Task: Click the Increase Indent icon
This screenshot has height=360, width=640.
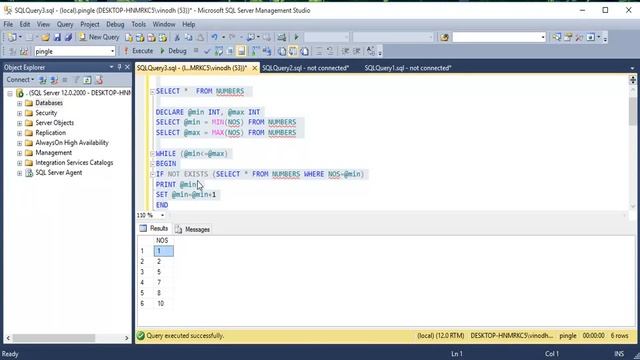Action: [357, 51]
